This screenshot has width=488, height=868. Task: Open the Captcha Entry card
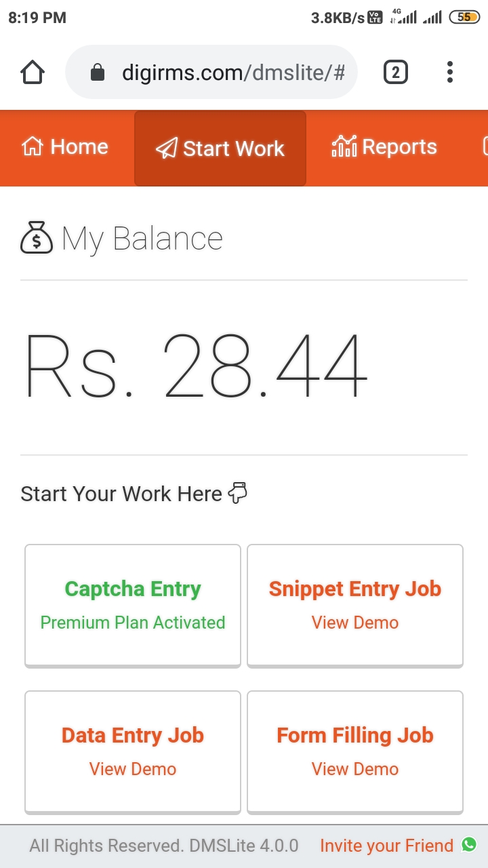click(x=133, y=605)
